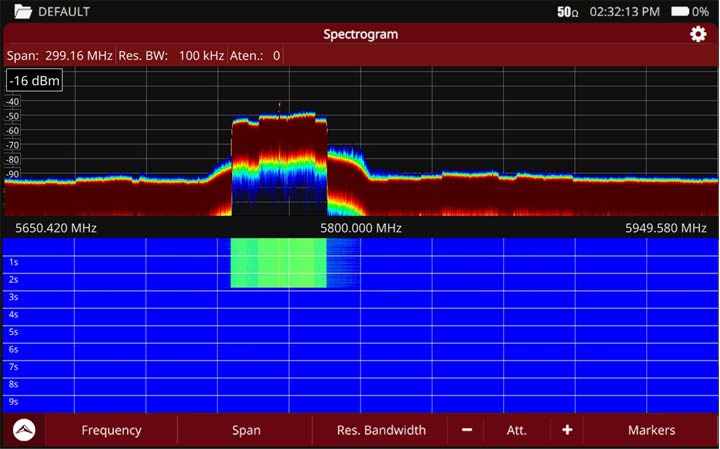Screen dimensions: 720x449
Task: Select the 5800.000 MHz center frequency
Action: tap(361, 228)
